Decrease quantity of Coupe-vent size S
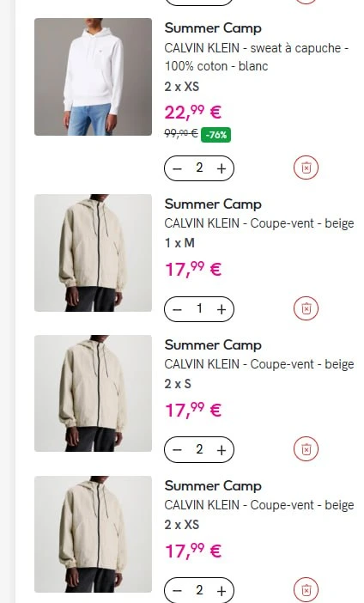 [x=177, y=450]
